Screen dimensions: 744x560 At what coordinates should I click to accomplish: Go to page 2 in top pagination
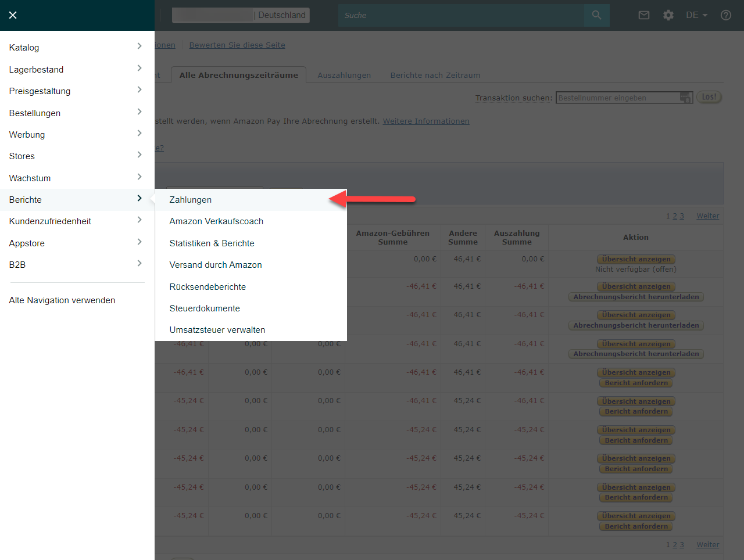click(x=675, y=216)
